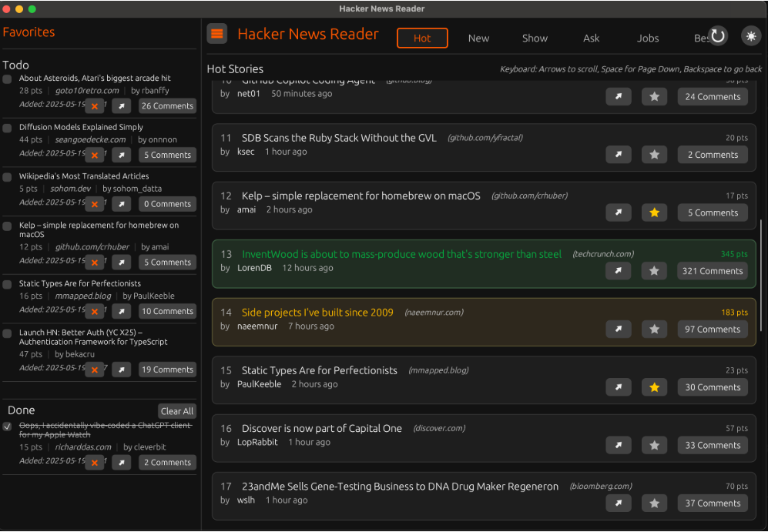768x532 pixels.
Task: Click the refresh stories icon
Action: coord(718,36)
